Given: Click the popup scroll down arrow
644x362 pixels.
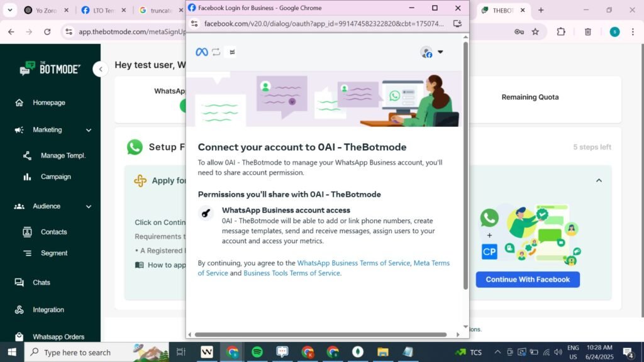Looking at the screenshot, I should (x=465, y=327).
